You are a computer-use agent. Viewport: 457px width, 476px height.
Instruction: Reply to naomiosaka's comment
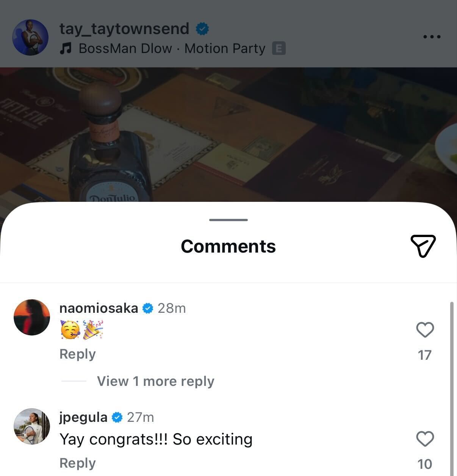pyautogui.click(x=77, y=354)
